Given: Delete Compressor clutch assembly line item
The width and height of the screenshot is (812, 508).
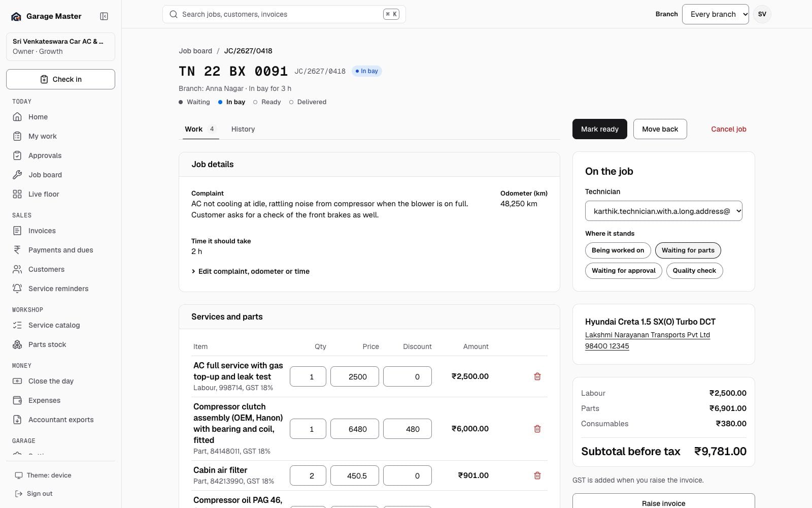Looking at the screenshot, I should 537,429.
